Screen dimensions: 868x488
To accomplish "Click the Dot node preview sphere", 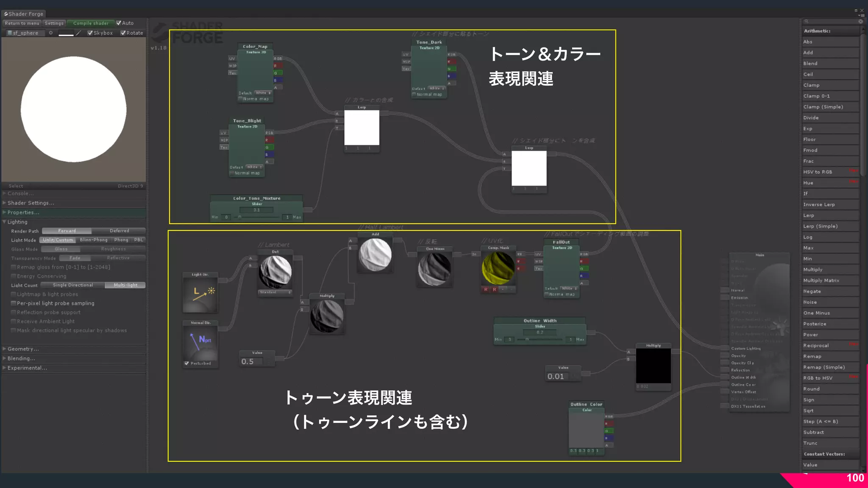I will coord(275,272).
